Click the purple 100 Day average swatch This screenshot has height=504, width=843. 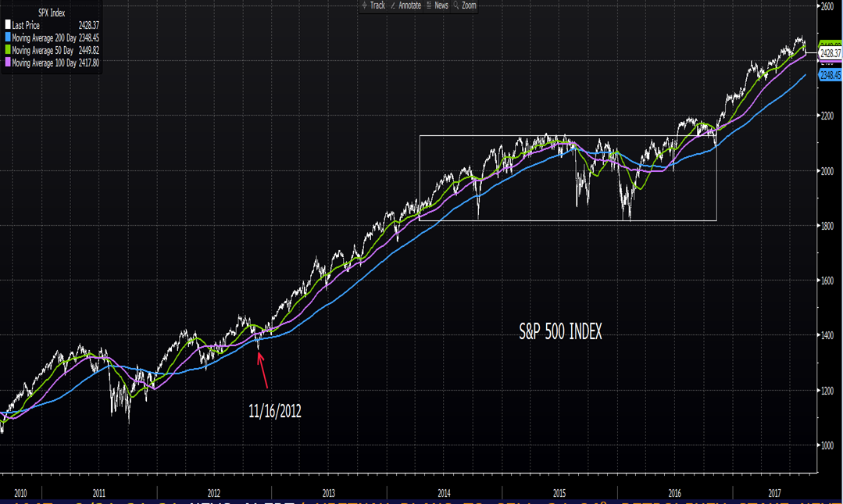(x=8, y=63)
